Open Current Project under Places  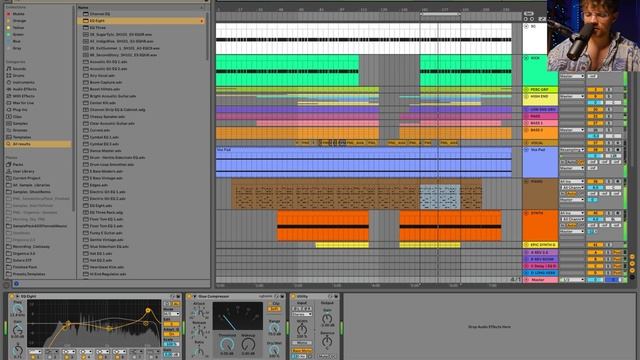[x=26, y=178]
